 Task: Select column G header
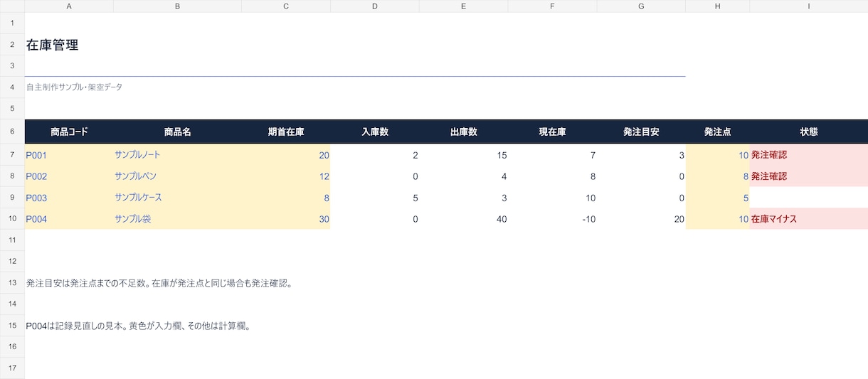click(x=641, y=6)
